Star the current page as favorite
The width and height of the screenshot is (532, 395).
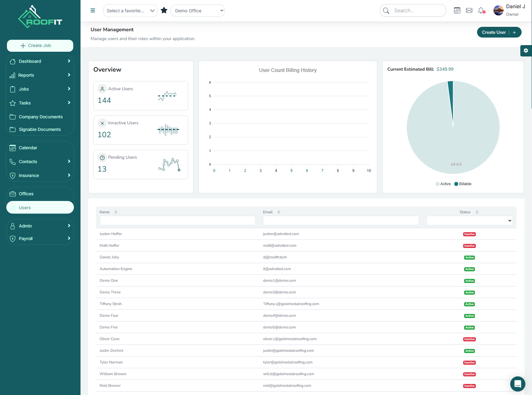pos(164,10)
